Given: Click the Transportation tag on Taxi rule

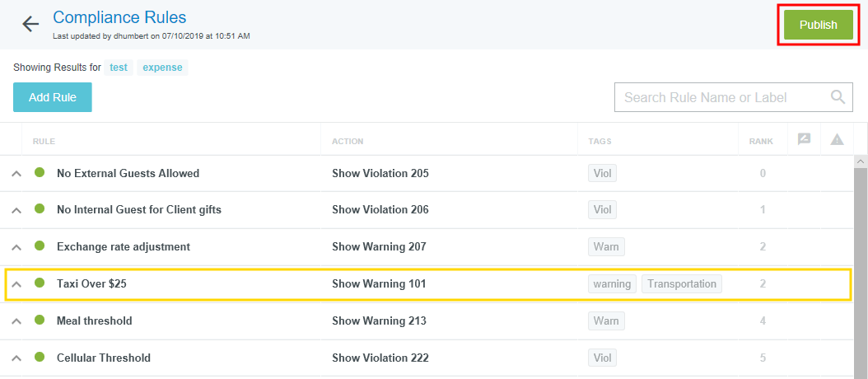Looking at the screenshot, I should tap(682, 284).
